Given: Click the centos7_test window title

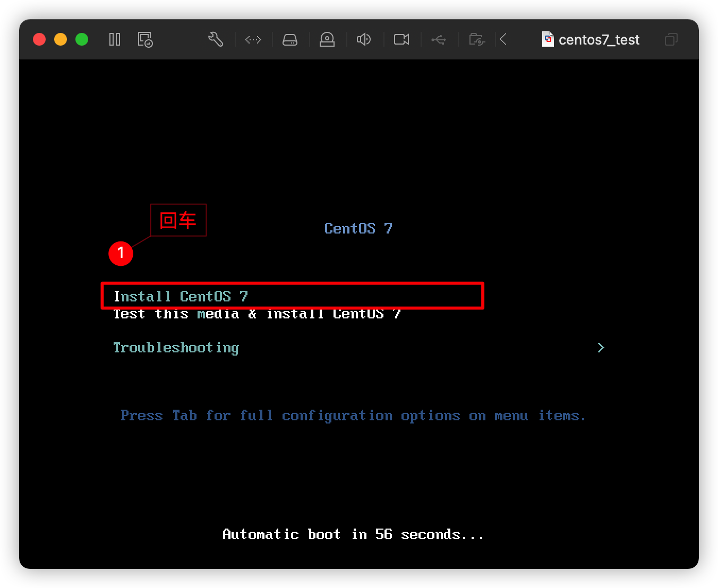Looking at the screenshot, I should (x=599, y=40).
